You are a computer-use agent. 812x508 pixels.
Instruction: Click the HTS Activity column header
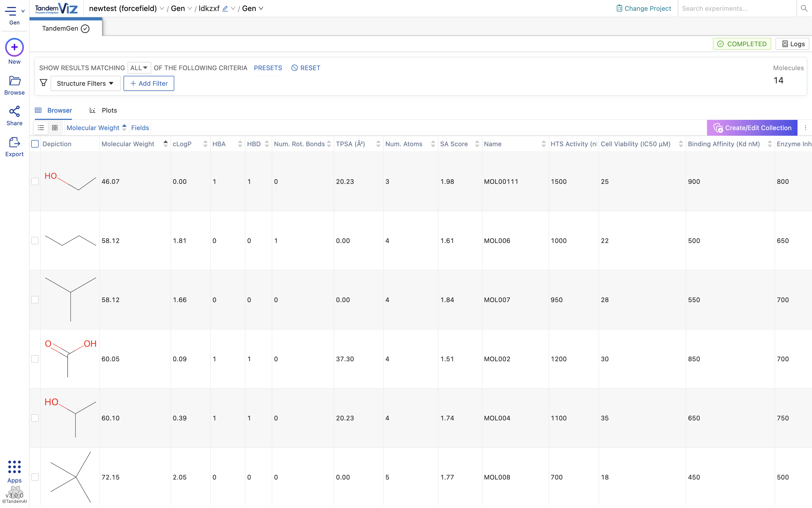(574, 144)
